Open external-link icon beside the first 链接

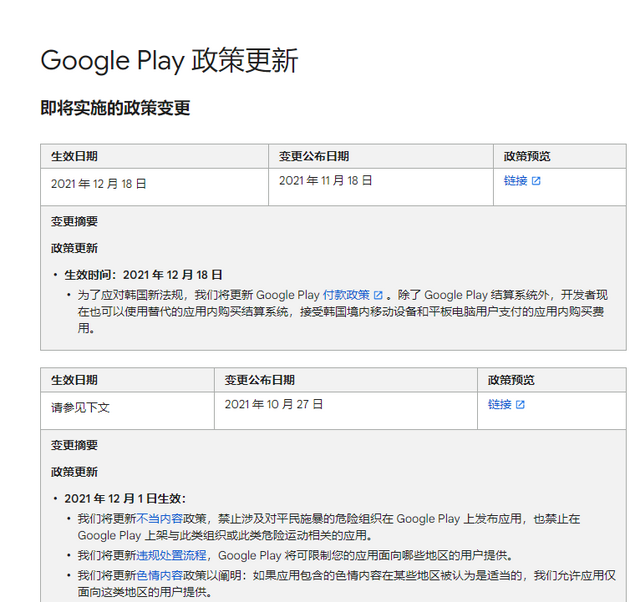(536, 181)
